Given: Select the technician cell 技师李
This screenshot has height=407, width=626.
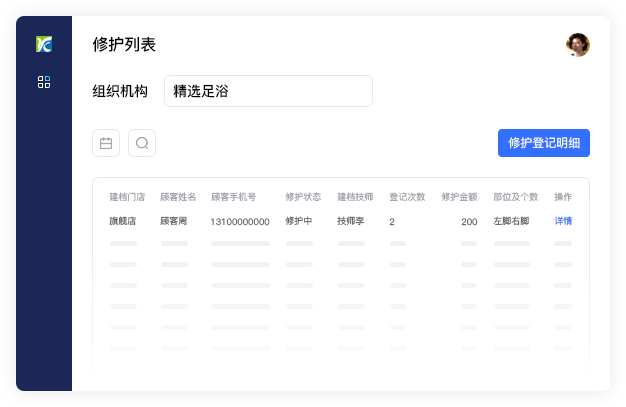Looking at the screenshot, I should coord(351,221).
